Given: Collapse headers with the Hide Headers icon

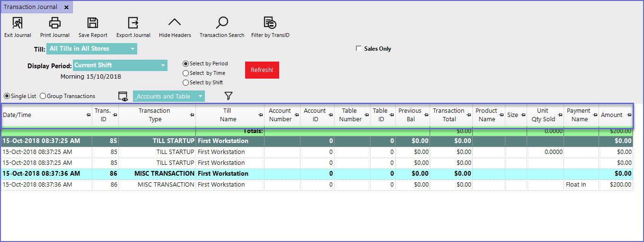Looking at the screenshot, I should click(x=175, y=23).
